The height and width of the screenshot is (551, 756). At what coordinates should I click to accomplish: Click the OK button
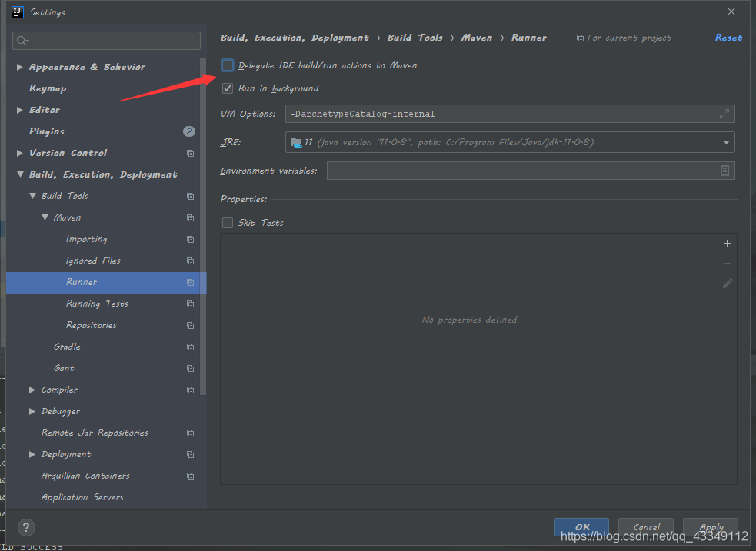coord(581,527)
